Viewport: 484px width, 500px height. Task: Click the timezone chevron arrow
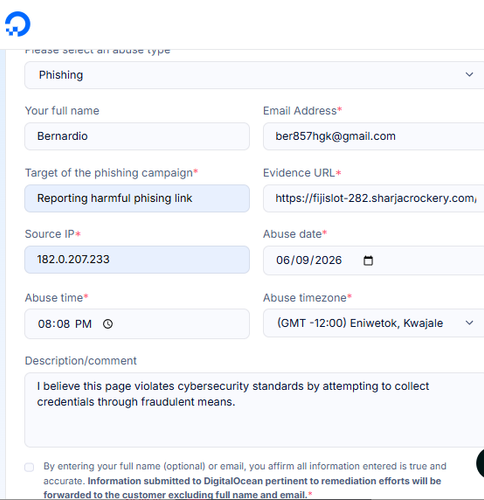coord(469,323)
